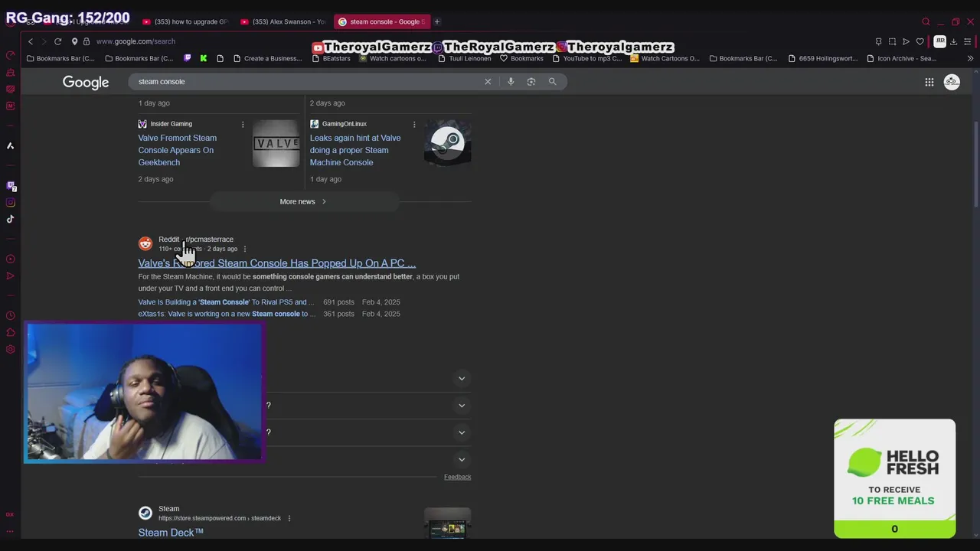Click the magnifier search submit icon
The image size is (980, 551).
coord(552,82)
